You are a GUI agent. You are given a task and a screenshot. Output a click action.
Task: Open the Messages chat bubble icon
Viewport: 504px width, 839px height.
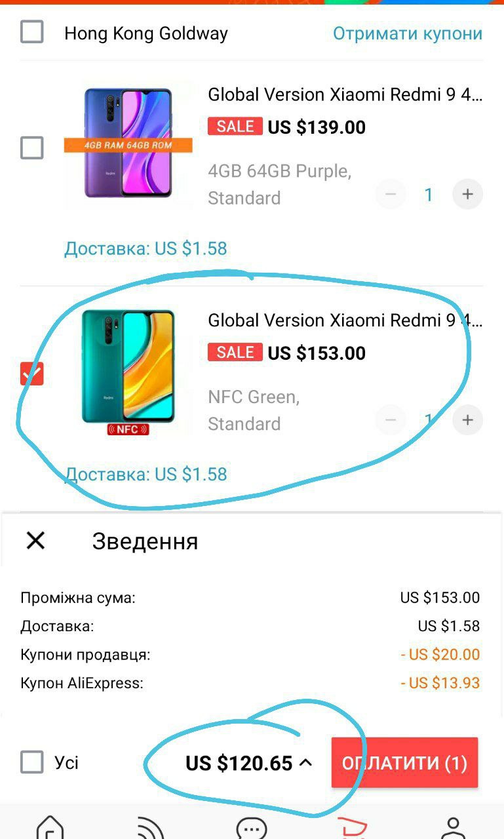click(252, 827)
